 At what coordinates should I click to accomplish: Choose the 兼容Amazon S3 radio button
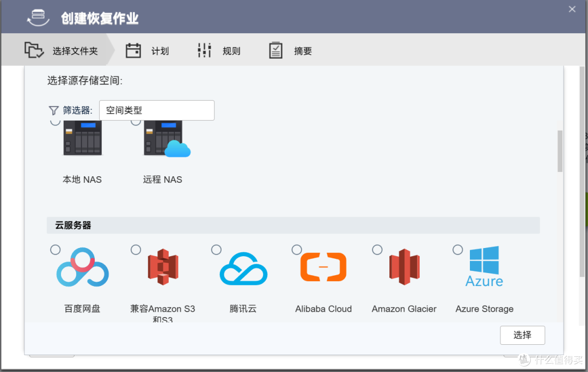(x=136, y=250)
